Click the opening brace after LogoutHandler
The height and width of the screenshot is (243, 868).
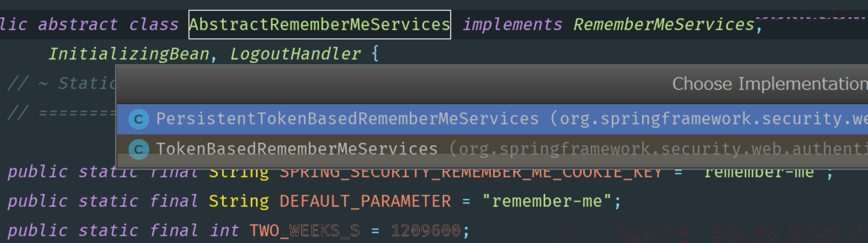point(375,53)
